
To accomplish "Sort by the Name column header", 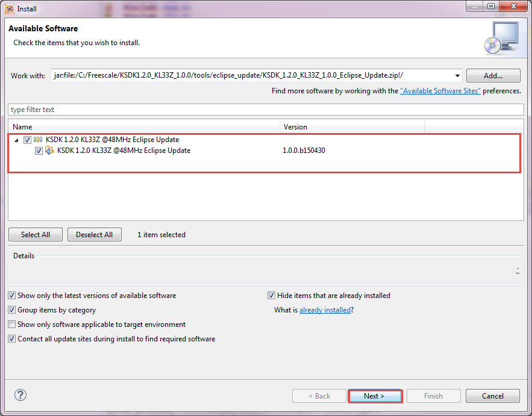I will tap(144, 127).
